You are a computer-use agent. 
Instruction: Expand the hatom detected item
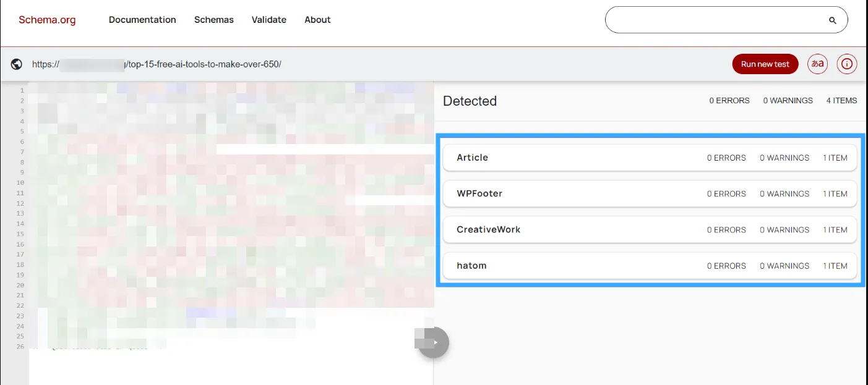650,265
